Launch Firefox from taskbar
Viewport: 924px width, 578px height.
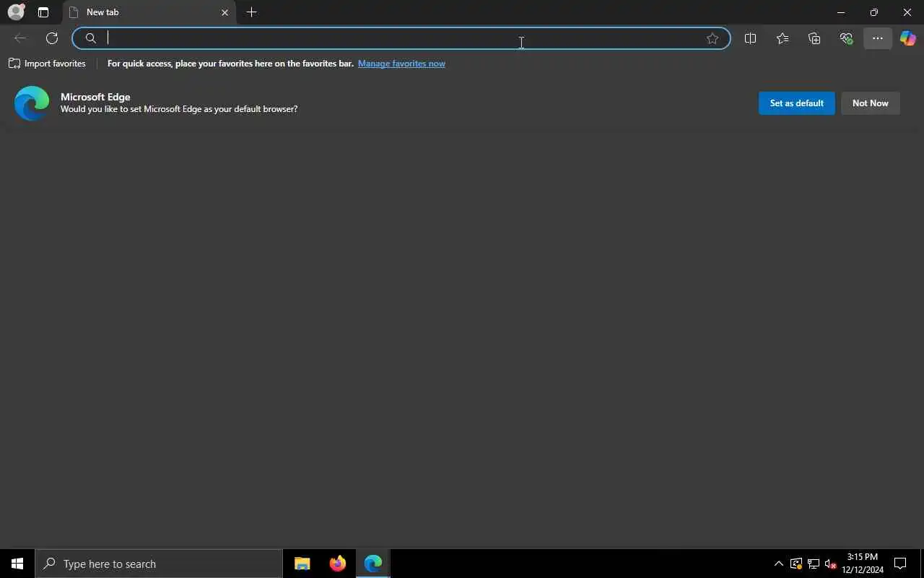[338, 564]
